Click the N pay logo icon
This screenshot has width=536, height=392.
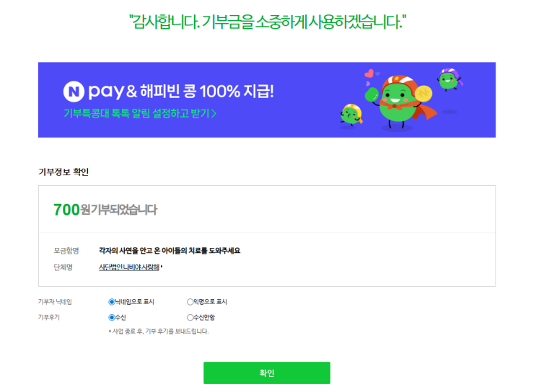(x=74, y=92)
